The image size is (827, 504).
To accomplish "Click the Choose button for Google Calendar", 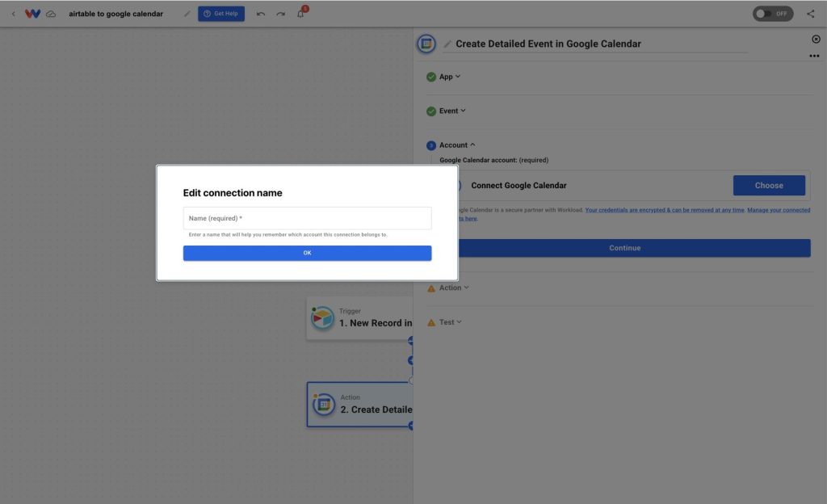I will click(769, 186).
